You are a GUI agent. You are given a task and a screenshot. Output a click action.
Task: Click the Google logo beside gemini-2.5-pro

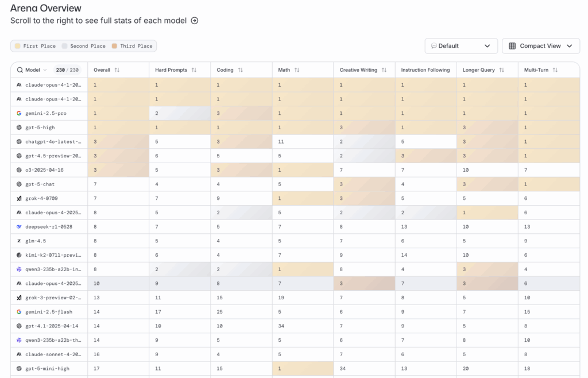(x=19, y=113)
